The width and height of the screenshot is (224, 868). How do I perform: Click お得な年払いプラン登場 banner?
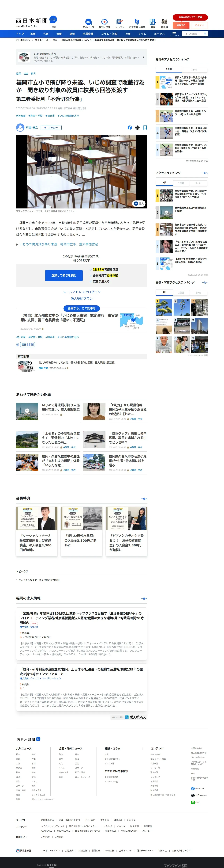(x=190, y=17)
